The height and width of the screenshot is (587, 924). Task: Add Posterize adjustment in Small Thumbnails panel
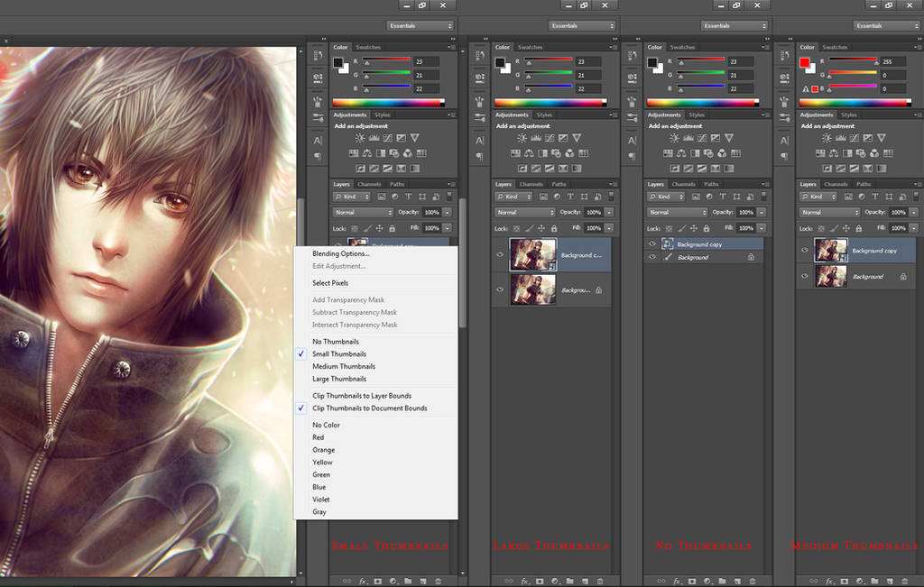click(374, 169)
